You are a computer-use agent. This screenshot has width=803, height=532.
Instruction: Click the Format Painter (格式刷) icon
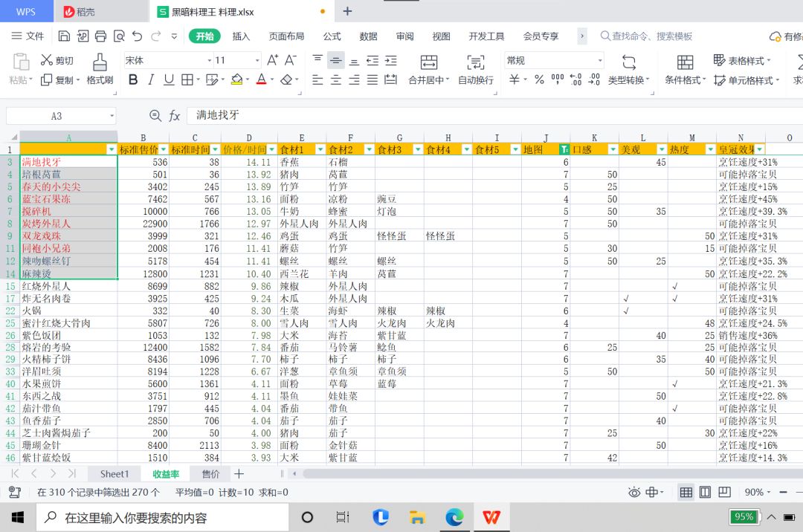point(100,62)
